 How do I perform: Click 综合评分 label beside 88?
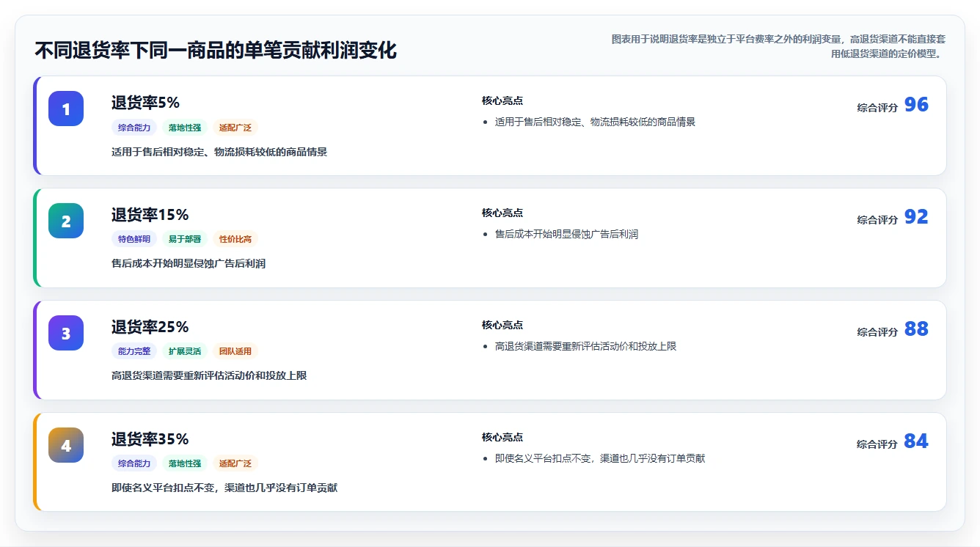tap(877, 332)
